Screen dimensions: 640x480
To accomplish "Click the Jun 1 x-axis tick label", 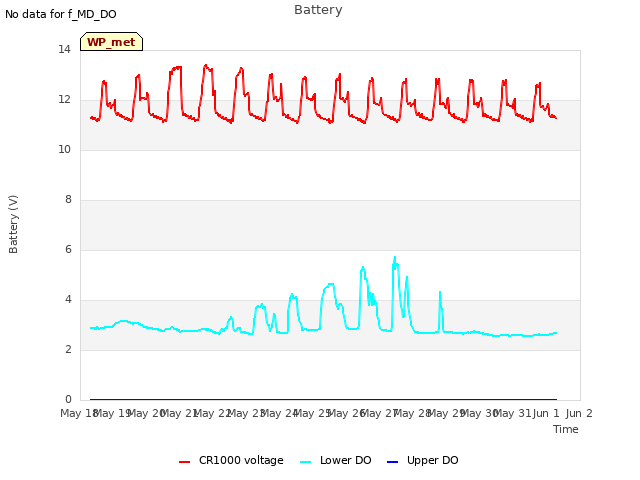I will pos(546,413).
